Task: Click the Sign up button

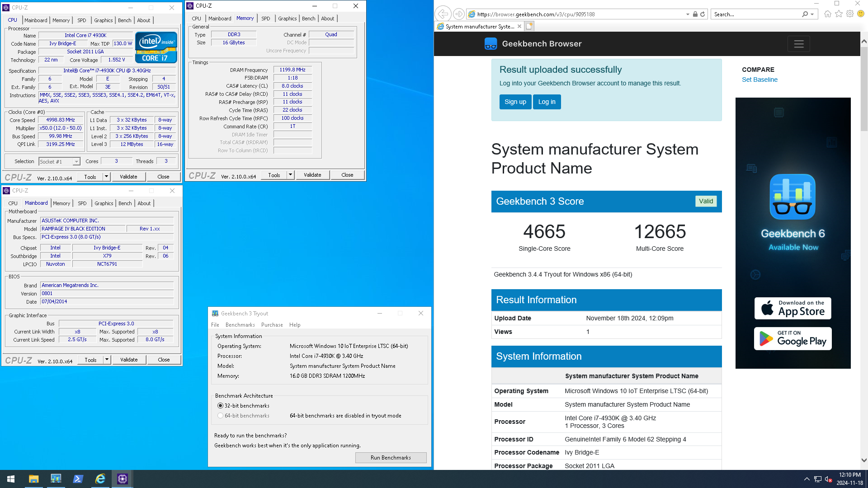Action: pyautogui.click(x=515, y=102)
